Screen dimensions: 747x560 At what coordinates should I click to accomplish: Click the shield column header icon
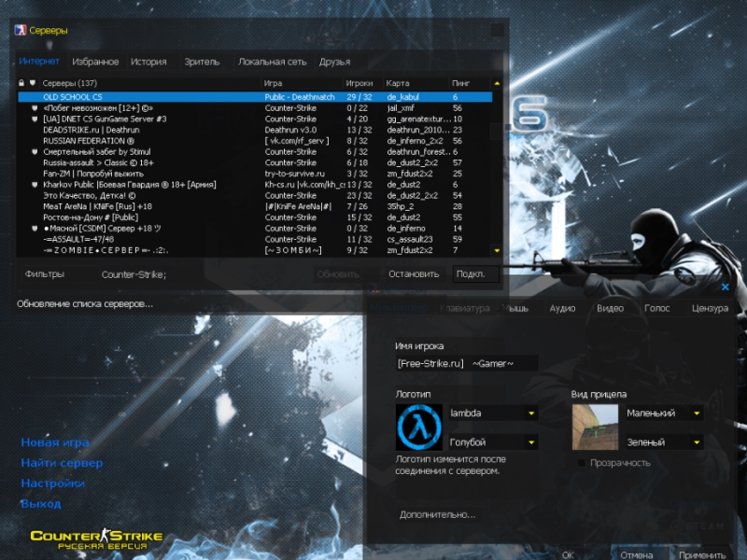(x=33, y=83)
